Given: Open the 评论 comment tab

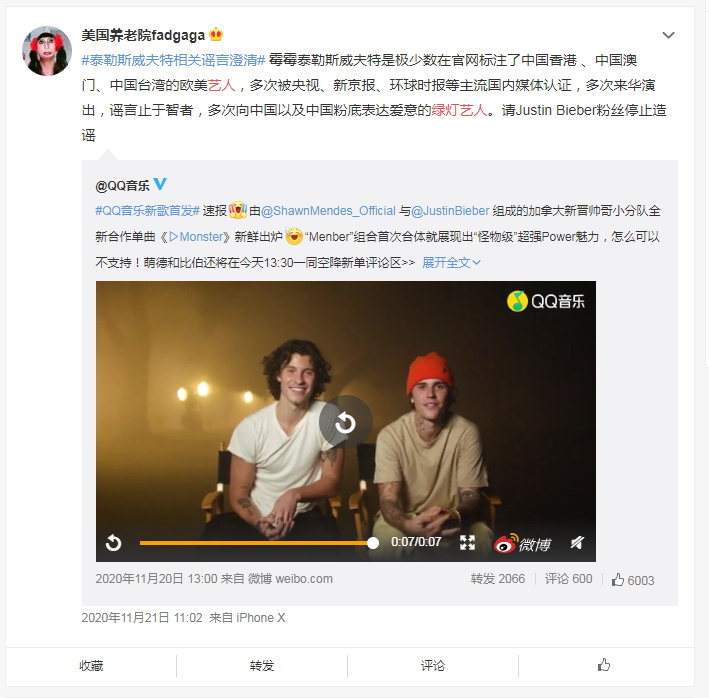Looking at the screenshot, I should 433,665.
